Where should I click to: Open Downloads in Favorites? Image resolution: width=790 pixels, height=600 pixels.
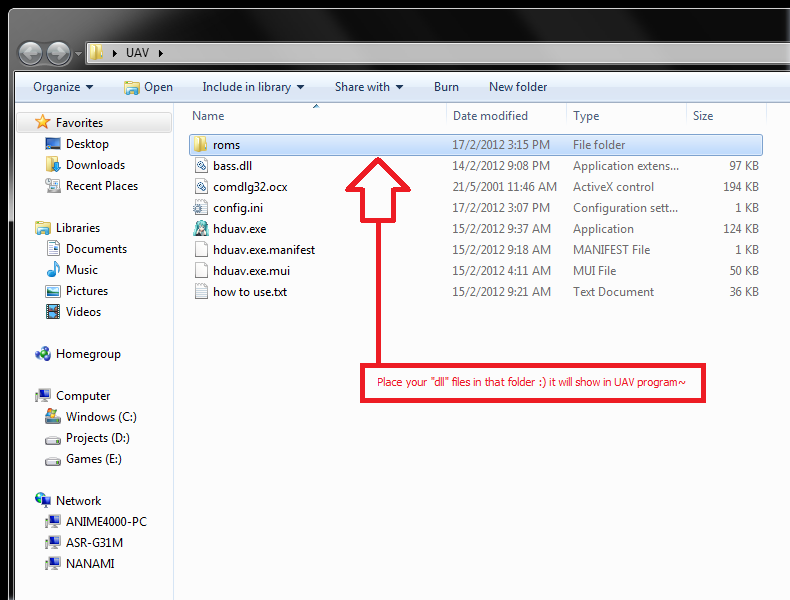coord(95,165)
